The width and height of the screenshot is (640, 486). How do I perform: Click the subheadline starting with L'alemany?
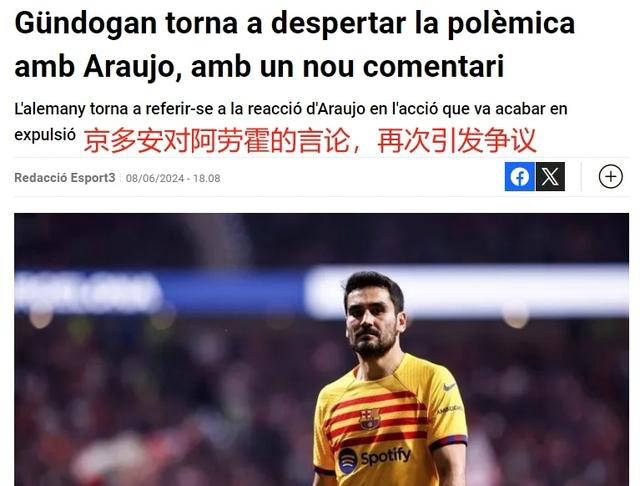click(x=291, y=121)
